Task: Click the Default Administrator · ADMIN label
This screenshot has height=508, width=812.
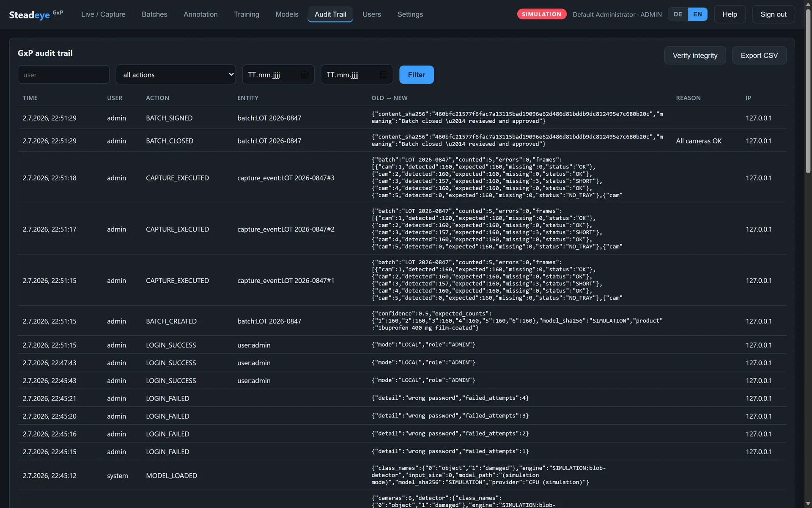Action: (x=617, y=14)
